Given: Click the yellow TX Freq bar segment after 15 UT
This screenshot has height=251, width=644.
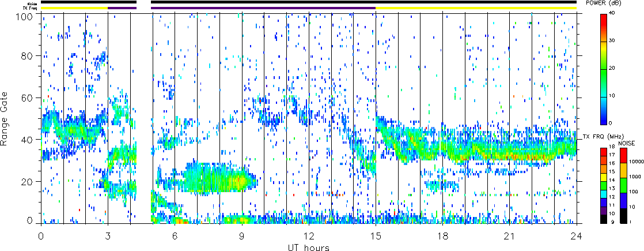Looking at the screenshot, I should (x=476, y=8).
